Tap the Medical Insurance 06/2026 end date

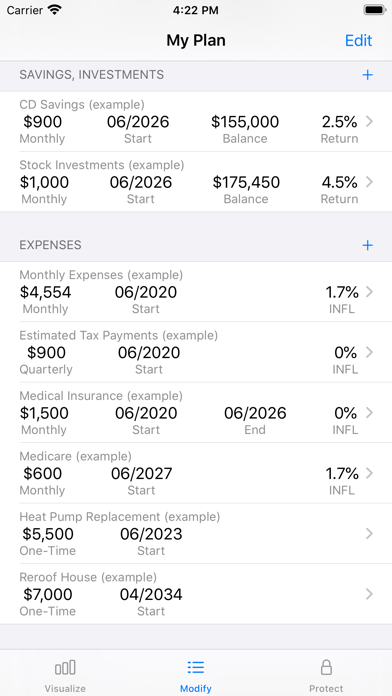(255, 413)
